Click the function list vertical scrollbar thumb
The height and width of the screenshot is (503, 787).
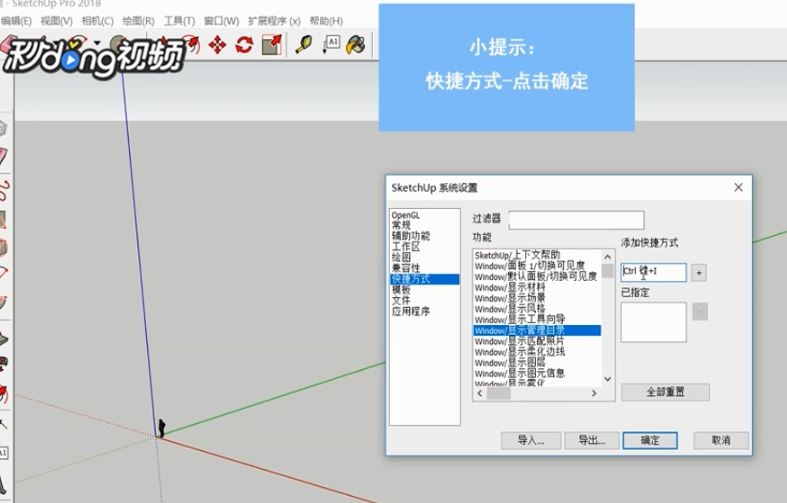(607, 271)
